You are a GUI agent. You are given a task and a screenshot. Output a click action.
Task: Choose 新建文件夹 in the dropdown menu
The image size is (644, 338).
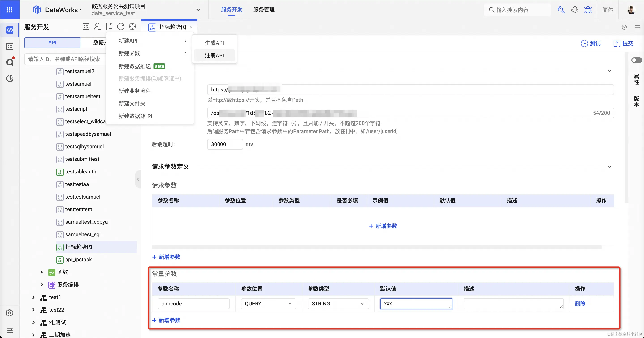pyautogui.click(x=132, y=103)
